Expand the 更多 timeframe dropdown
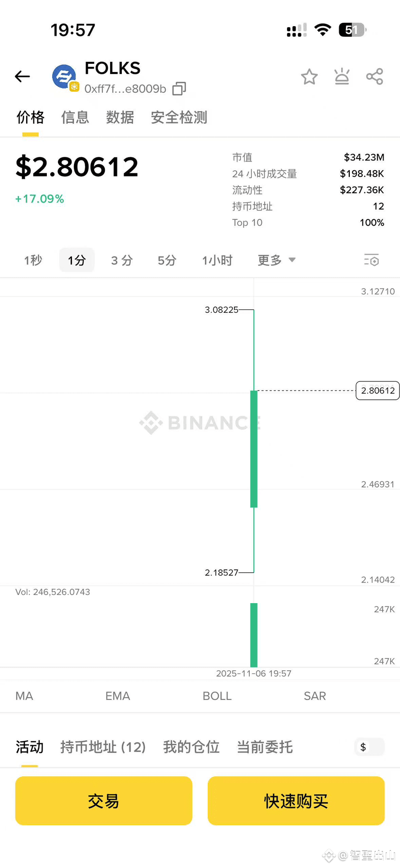 (276, 260)
